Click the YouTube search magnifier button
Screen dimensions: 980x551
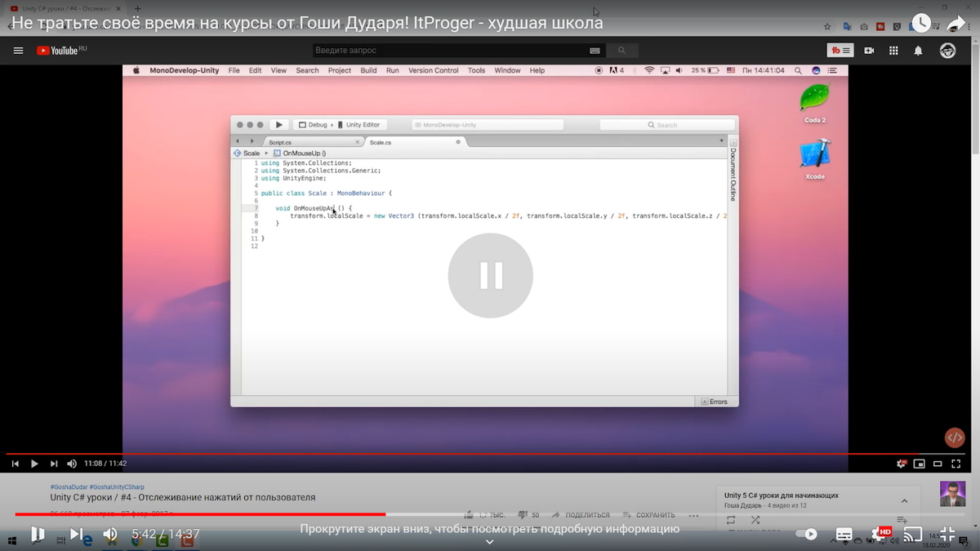[x=621, y=51]
